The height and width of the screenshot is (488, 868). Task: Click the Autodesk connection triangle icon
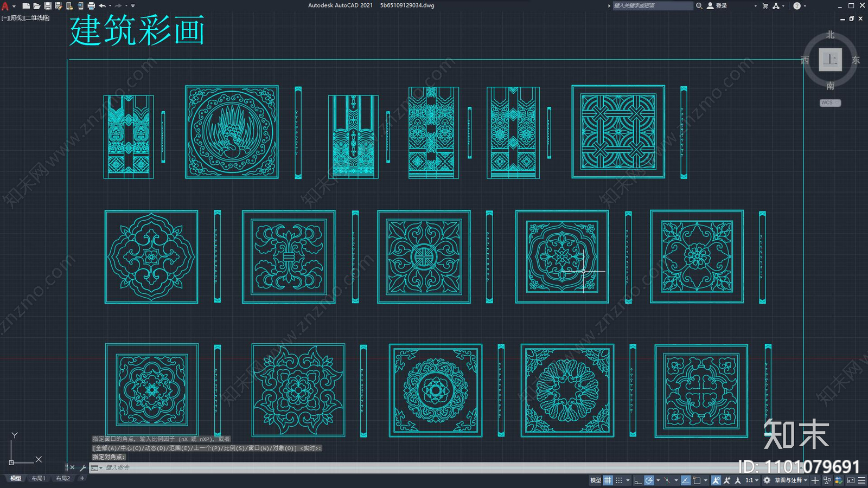point(776,6)
